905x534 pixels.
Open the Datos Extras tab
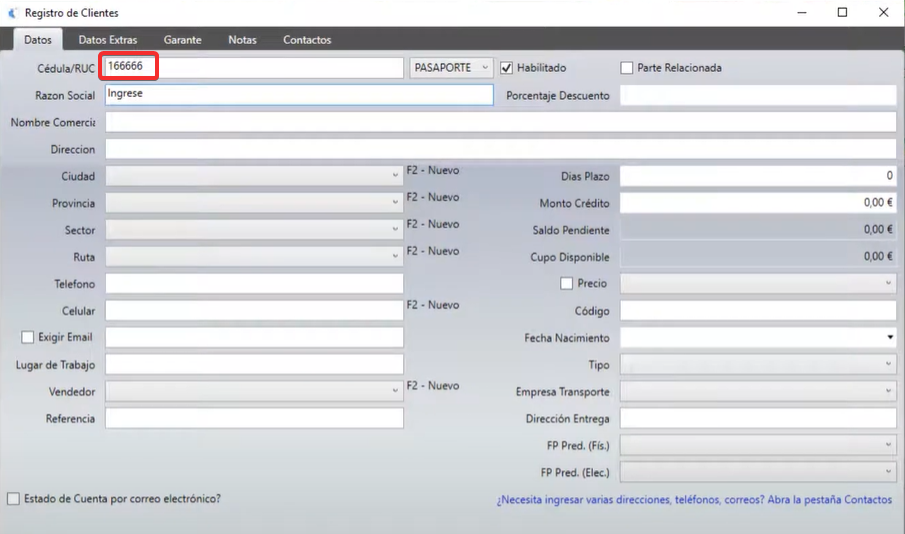click(x=108, y=40)
